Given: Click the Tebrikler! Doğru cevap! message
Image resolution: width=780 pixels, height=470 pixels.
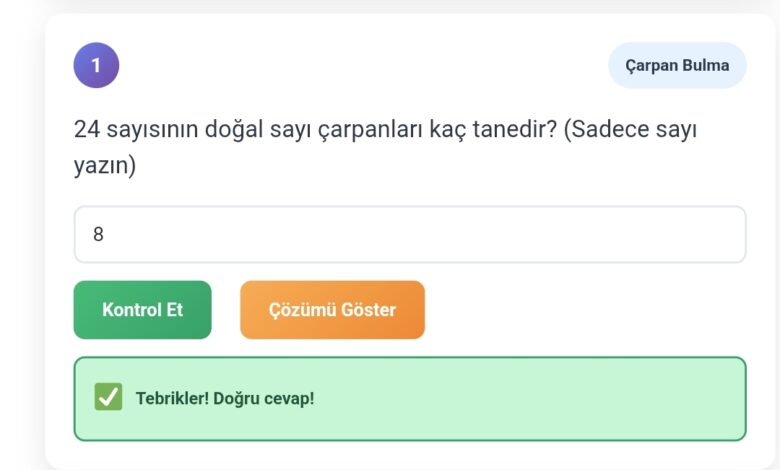Looking at the screenshot, I should click(225, 398).
